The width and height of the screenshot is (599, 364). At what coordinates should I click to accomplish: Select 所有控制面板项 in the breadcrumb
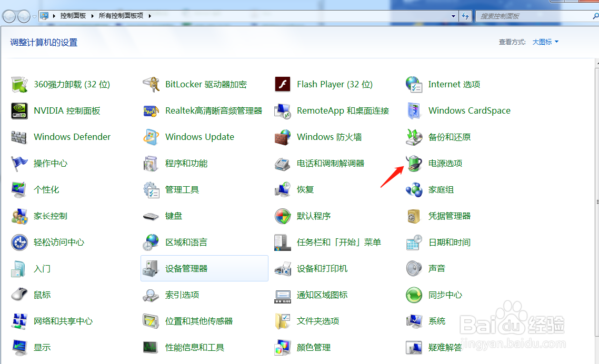click(x=121, y=16)
